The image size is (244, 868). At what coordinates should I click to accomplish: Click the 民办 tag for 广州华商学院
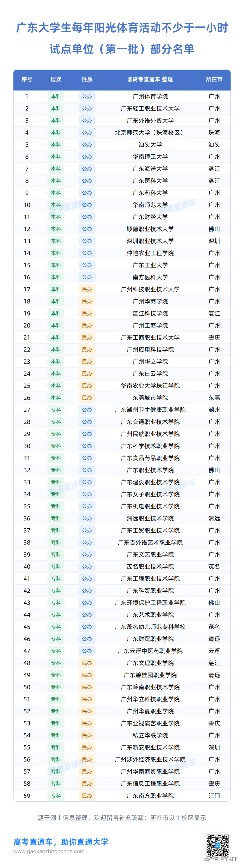pos(87,301)
